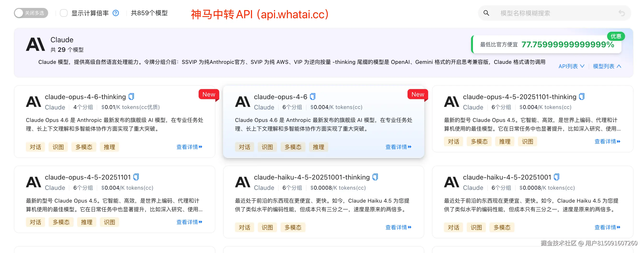
Task: Select 多模态 tag on claude-opus-4-5-20251101-thinking card
Action: point(479,142)
